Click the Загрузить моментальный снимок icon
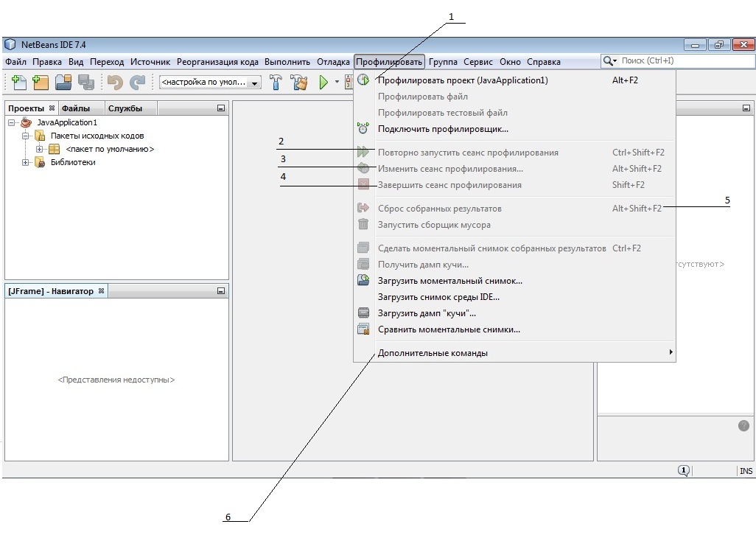This screenshot has width=756, height=555. [x=363, y=280]
